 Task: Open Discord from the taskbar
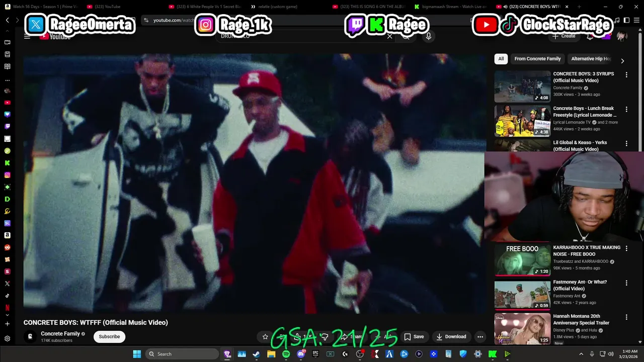pos(301,354)
